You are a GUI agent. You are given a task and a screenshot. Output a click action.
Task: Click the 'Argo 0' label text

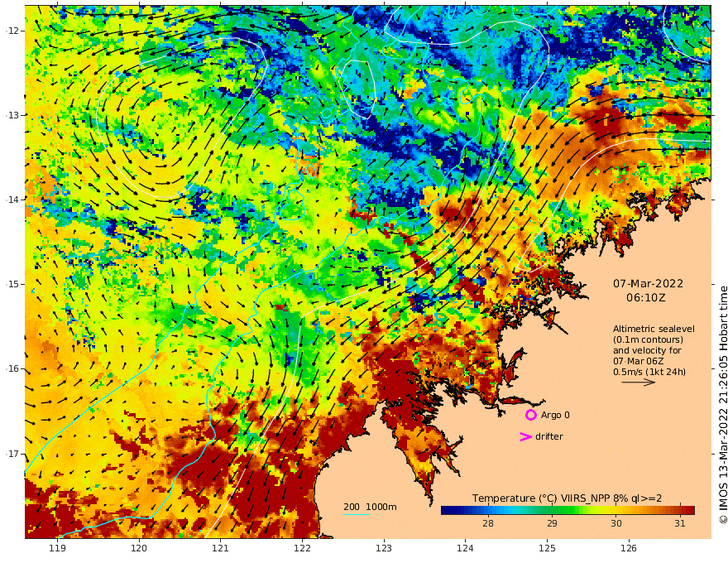(555, 415)
